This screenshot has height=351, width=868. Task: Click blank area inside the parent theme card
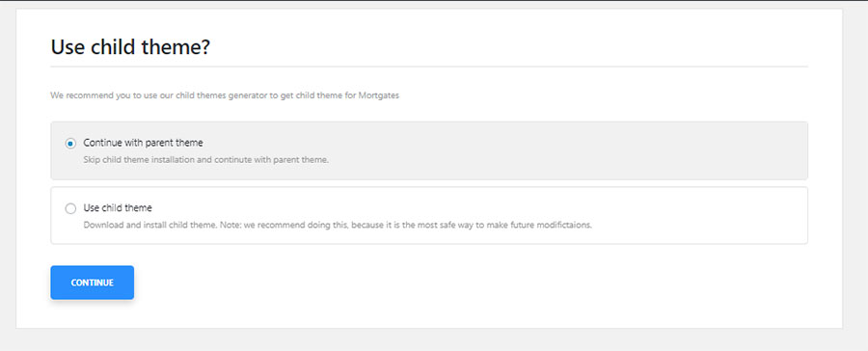tap(554, 150)
